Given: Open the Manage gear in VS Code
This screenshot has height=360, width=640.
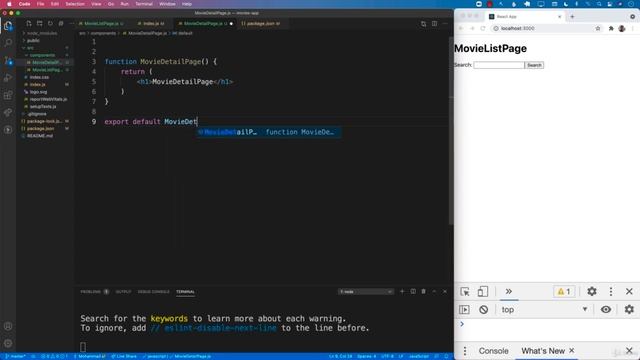Looking at the screenshot, I should pyautogui.click(x=8, y=343).
